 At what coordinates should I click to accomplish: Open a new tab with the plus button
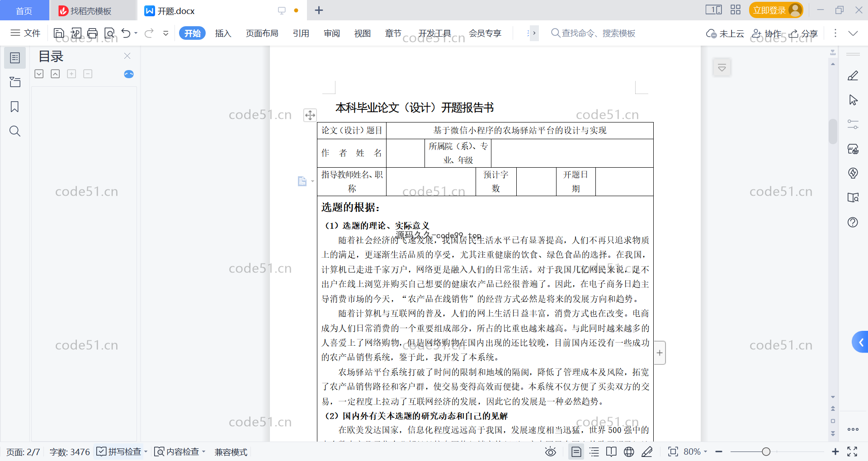point(319,10)
